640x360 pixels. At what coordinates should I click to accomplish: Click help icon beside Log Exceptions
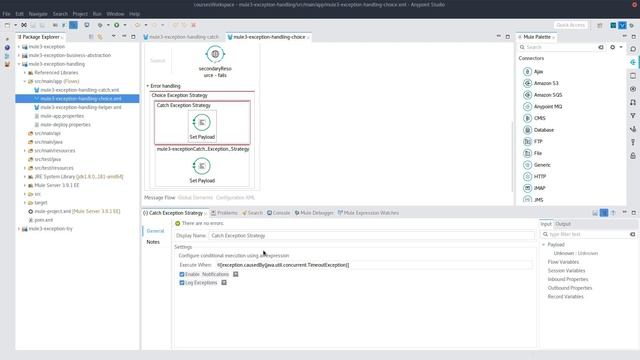pyautogui.click(x=224, y=282)
